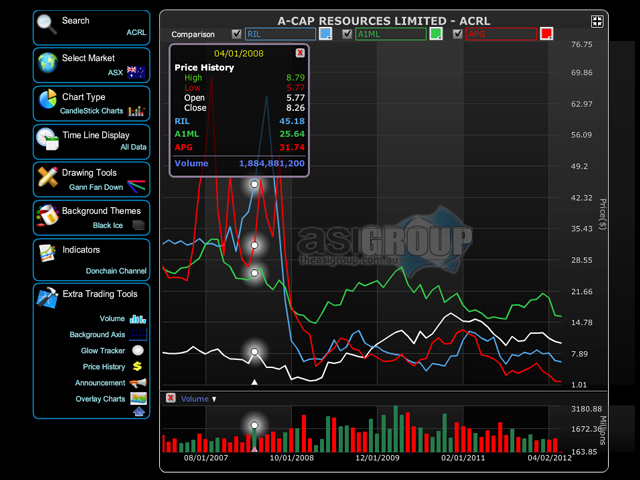Open the Volume indicator dropdown arrow
The width and height of the screenshot is (640, 480).
pyautogui.click(x=214, y=399)
